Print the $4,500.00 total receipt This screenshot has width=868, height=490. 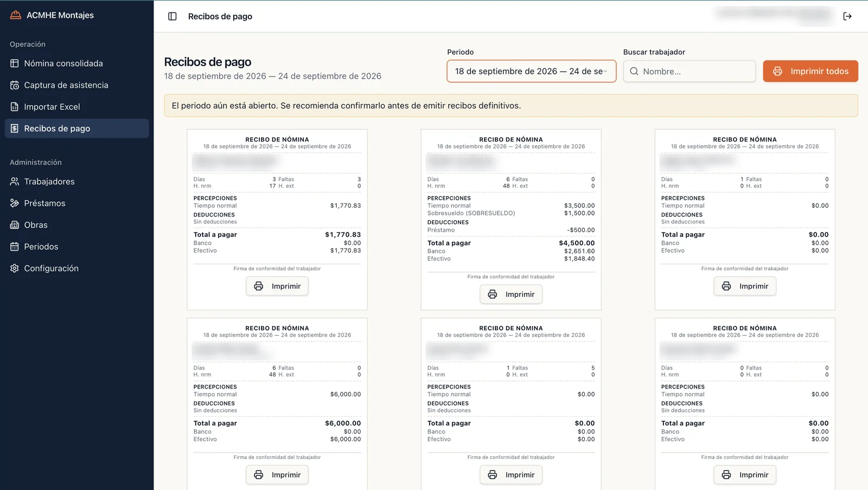point(511,294)
